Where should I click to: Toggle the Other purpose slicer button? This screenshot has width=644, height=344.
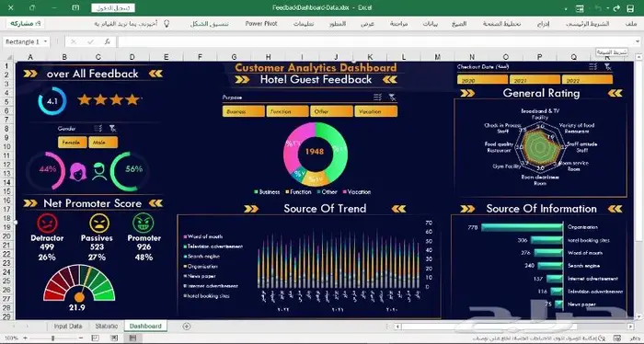click(x=331, y=111)
